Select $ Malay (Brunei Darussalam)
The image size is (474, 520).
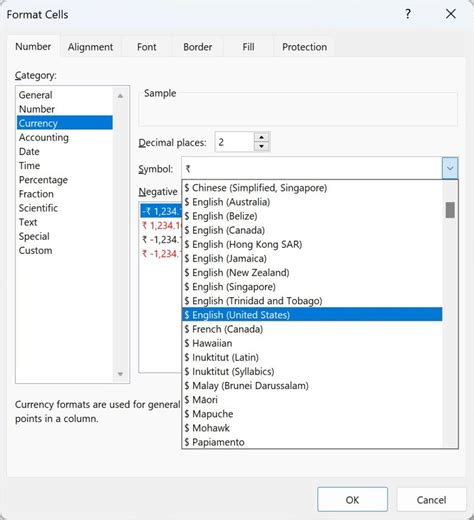click(312, 386)
